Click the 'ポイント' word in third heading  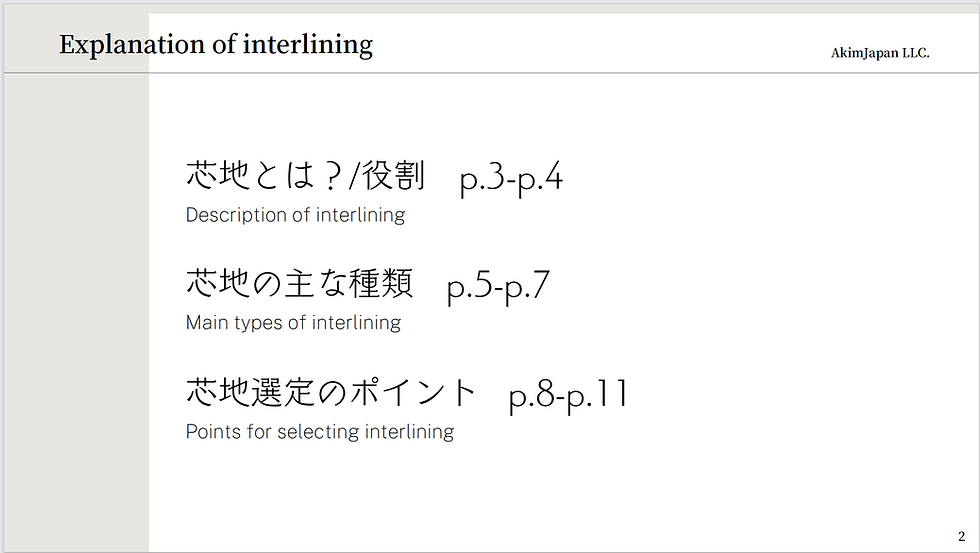click(x=411, y=393)
